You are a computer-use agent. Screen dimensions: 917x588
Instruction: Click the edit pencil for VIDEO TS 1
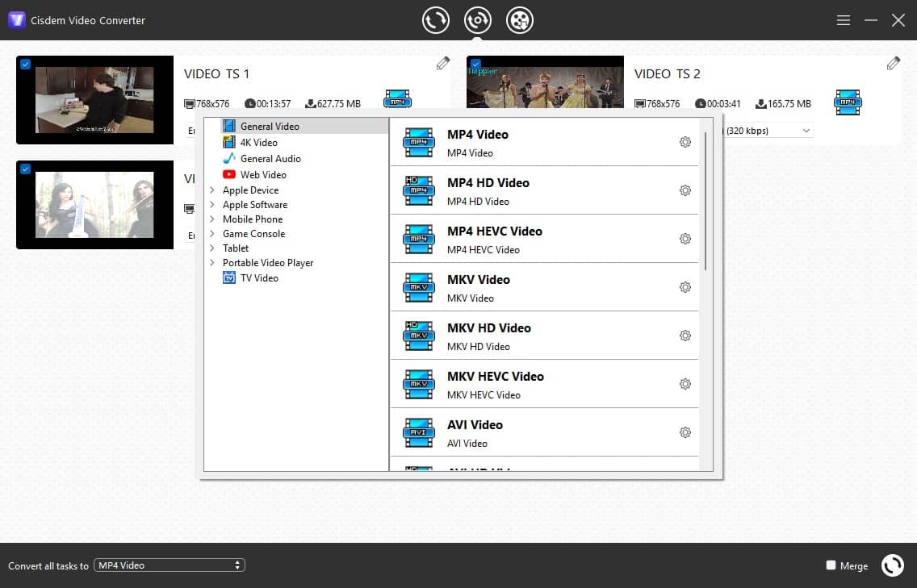(x=442, y=63)
